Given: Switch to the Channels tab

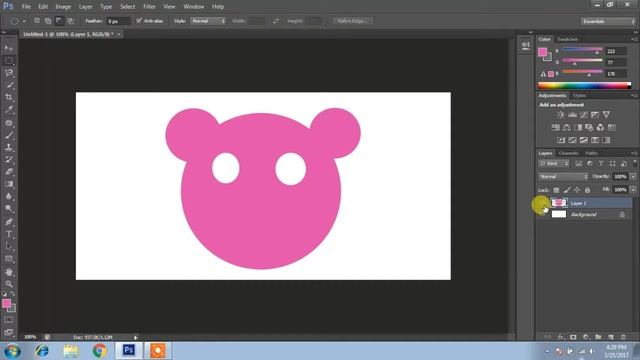Looking at the screenshot, I should click(569, 153).
